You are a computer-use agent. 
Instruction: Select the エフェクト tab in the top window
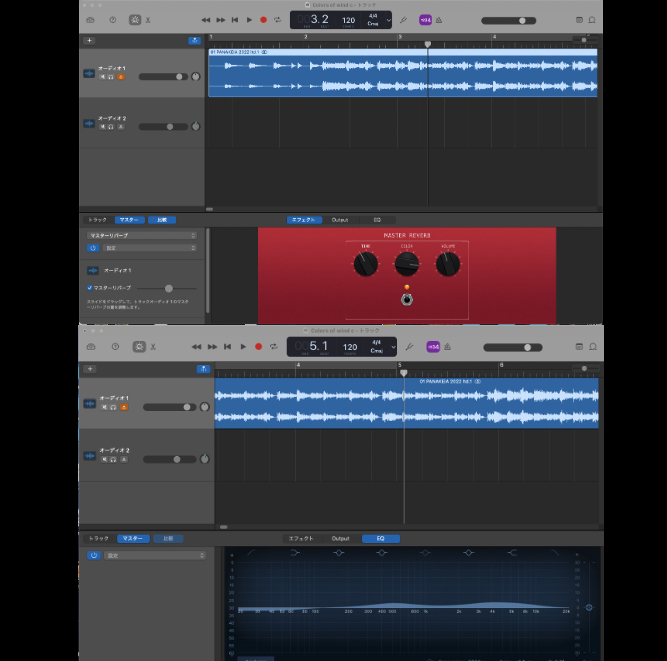pyautogui.click(x=304, y=220)
